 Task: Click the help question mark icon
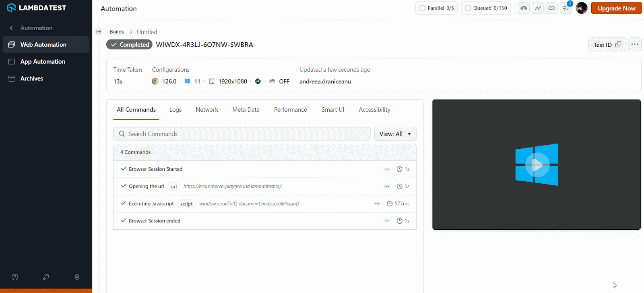point(15,277)
